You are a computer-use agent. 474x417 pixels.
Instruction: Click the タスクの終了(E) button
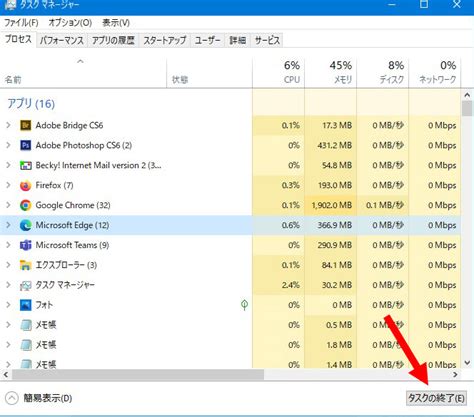[436, 398]
